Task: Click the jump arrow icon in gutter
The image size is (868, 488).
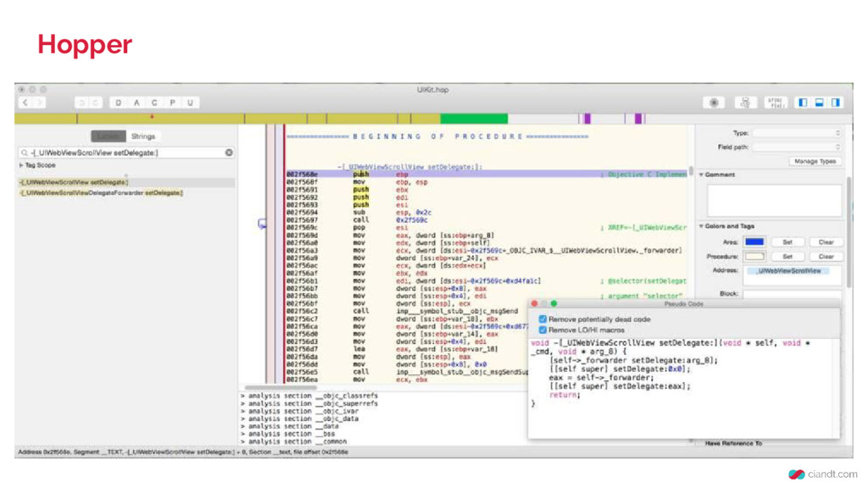Action: [x=262, y=224]
